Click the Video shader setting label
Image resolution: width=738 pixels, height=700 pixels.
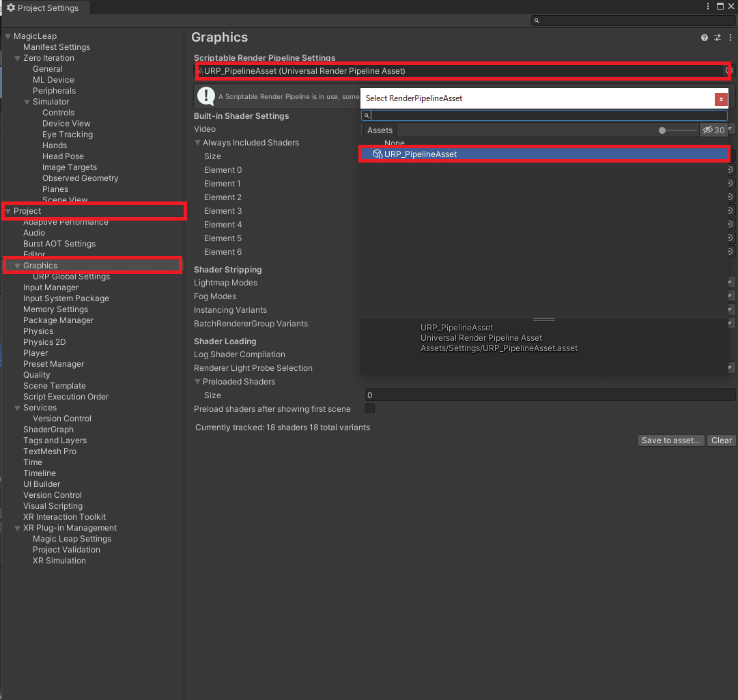[205, 129]
